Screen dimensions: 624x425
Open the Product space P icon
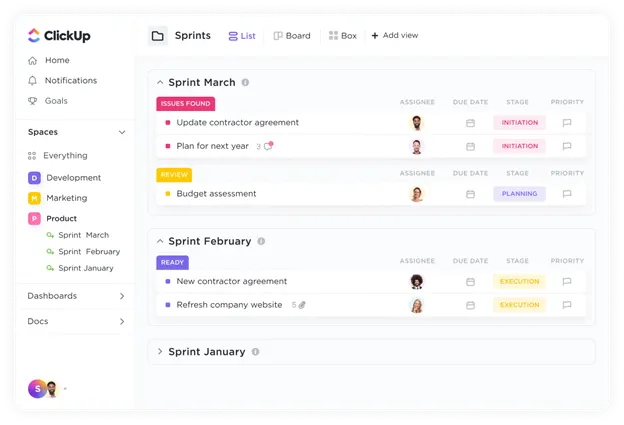point(34,218)
